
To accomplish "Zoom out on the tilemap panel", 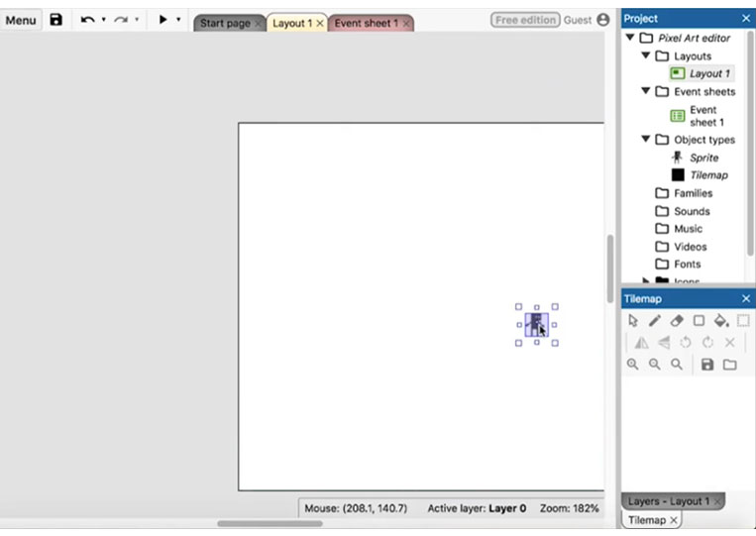I will [654, 365].
